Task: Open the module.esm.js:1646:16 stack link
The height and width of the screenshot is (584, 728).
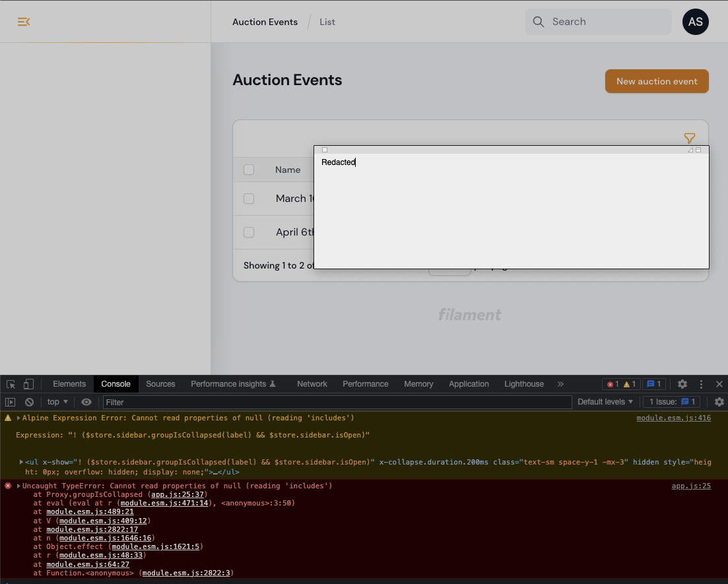Action: tap(105, 538)
